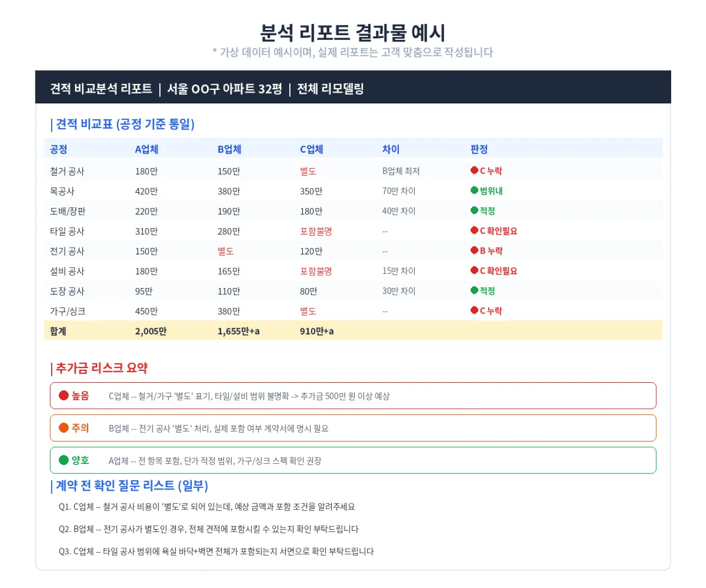
Task: Open the 별도 link in 철거 공사 row
Action: [x=309, y=170]
